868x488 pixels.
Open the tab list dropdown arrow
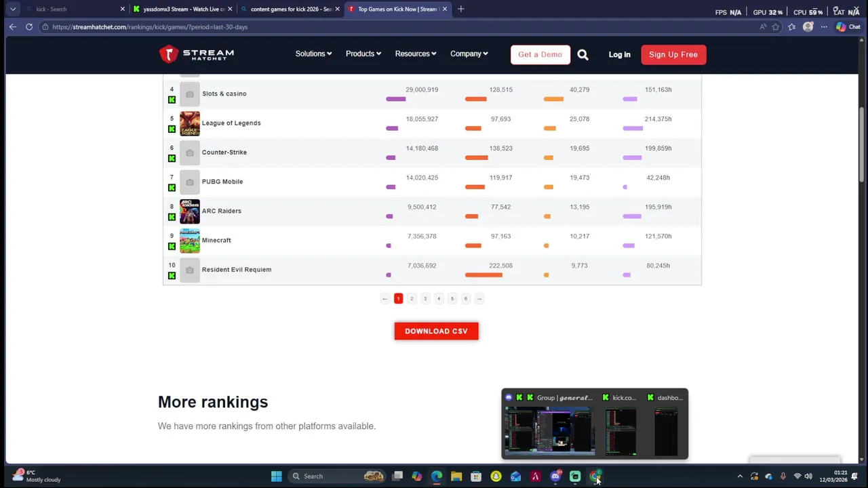(12, 9)
